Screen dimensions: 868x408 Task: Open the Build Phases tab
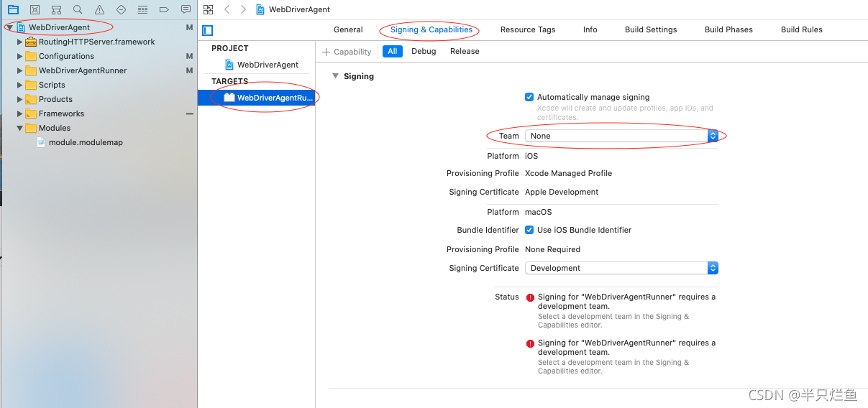pyautogui.click(x=728, y=29)
